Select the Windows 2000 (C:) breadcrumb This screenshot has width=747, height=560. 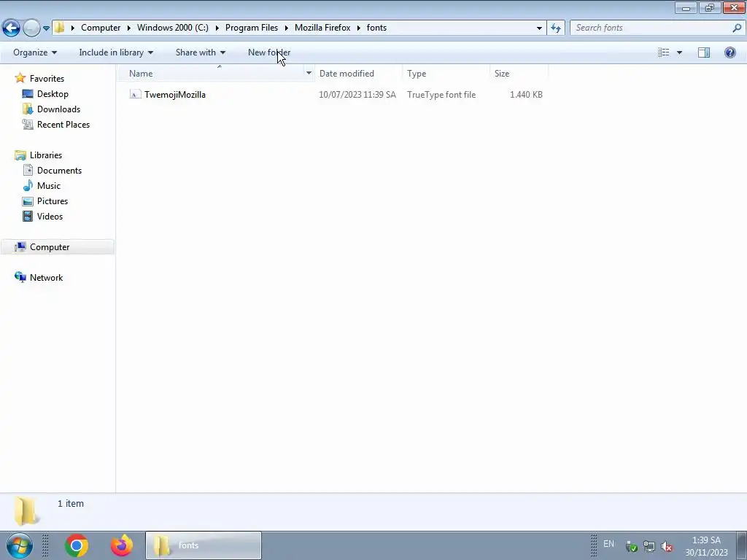pos(172,28)
